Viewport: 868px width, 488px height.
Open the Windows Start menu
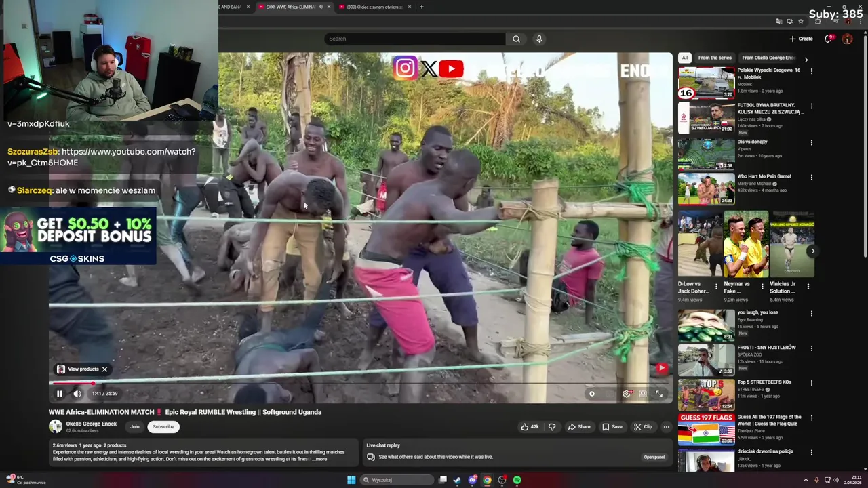[x=351, y=480]
